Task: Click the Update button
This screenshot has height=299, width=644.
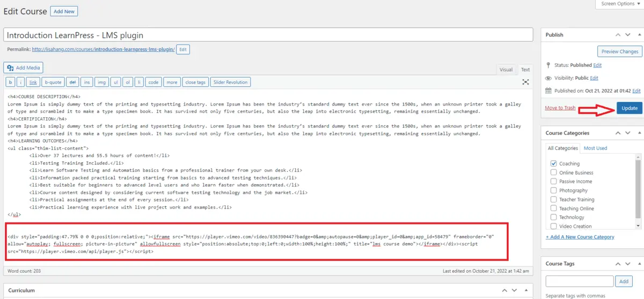Action: [x=629, y=108]
